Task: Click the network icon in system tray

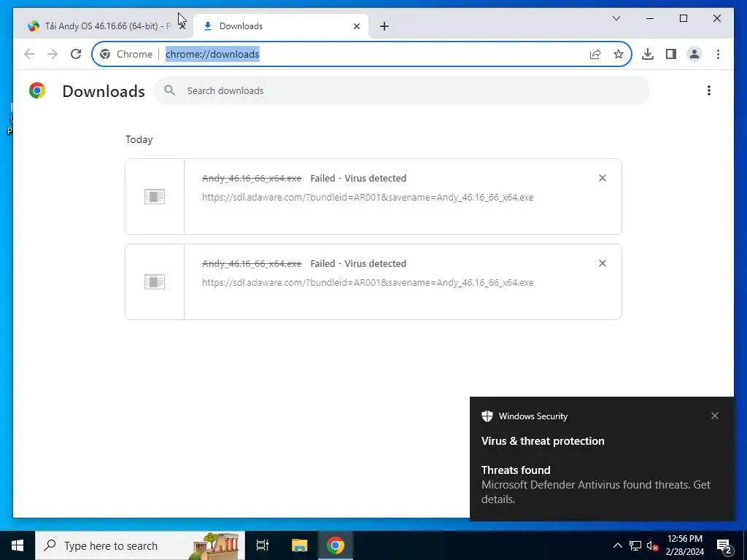Action: [x=635, y=545]
